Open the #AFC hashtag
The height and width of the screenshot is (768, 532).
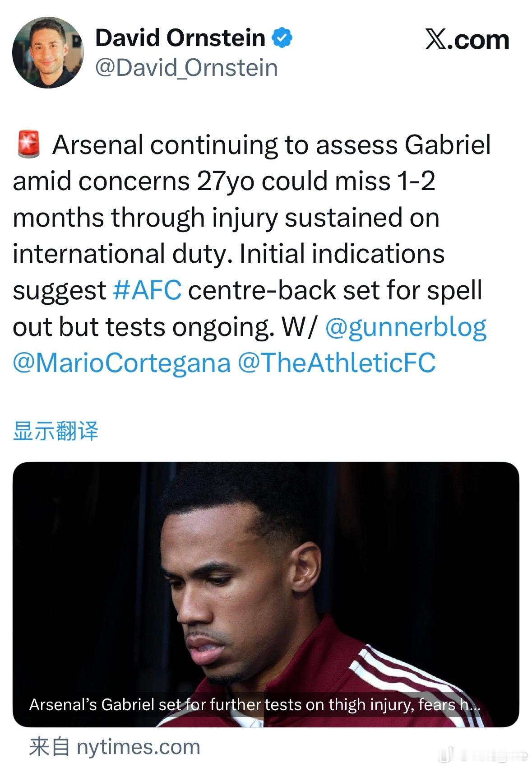147,290
